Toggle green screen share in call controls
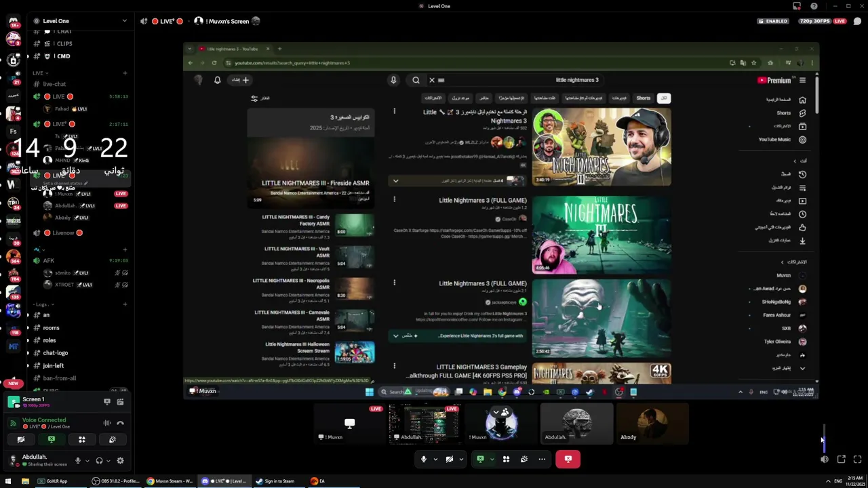 481,459
